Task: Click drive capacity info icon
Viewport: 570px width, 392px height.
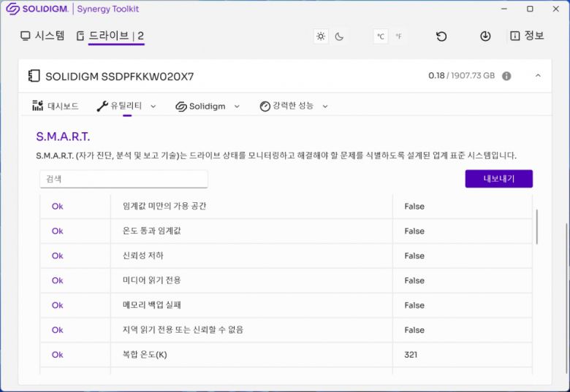Action: coord(506,76)
